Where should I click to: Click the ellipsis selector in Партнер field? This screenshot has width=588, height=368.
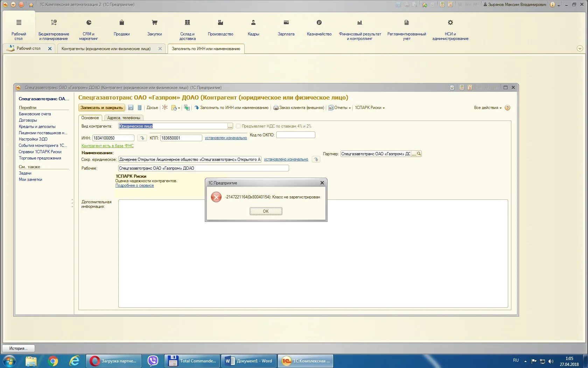pyautogui.click(x=413, y=154)
